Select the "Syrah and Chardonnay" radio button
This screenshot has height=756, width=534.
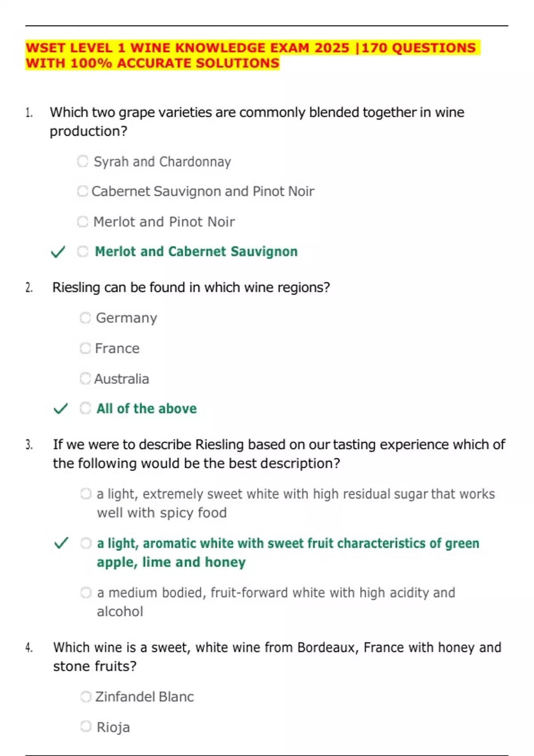point(83,161)
